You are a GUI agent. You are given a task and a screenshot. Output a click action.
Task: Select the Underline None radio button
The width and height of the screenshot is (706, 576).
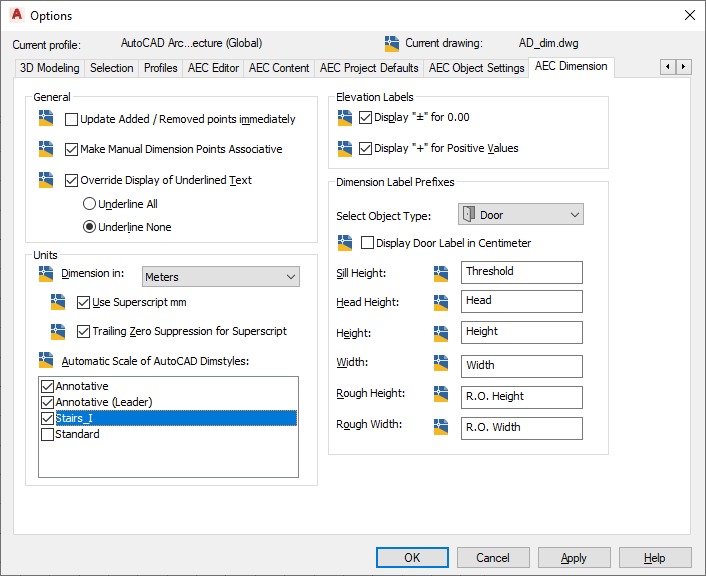pos(89,227)
